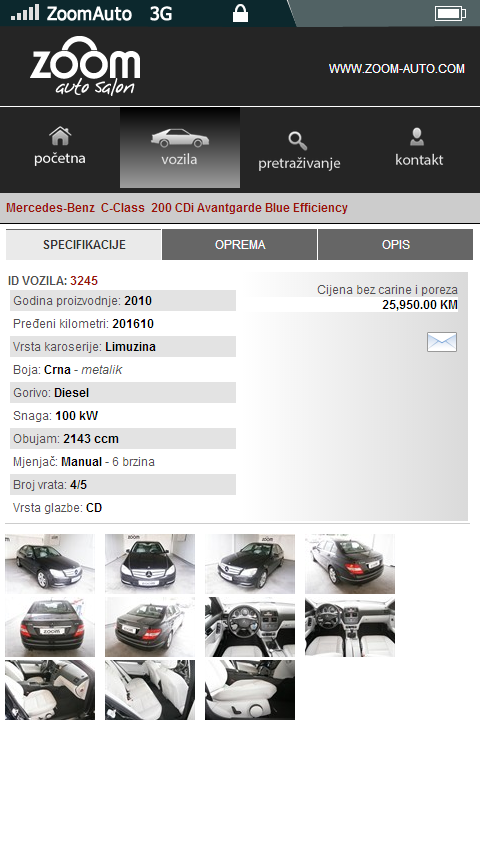Switch to the SPECIFIKACIJE tab
Screen dimensions: 480x854
[x=84, y=245]
